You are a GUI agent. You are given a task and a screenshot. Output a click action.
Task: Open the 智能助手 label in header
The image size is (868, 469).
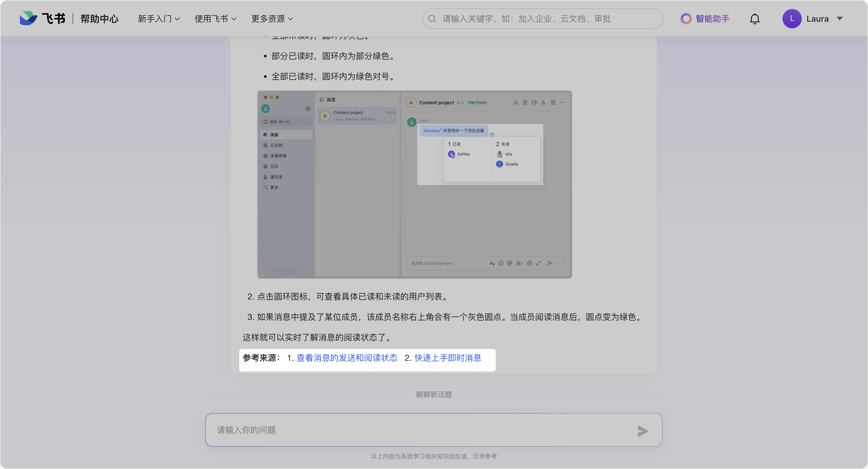pos(712,19)
